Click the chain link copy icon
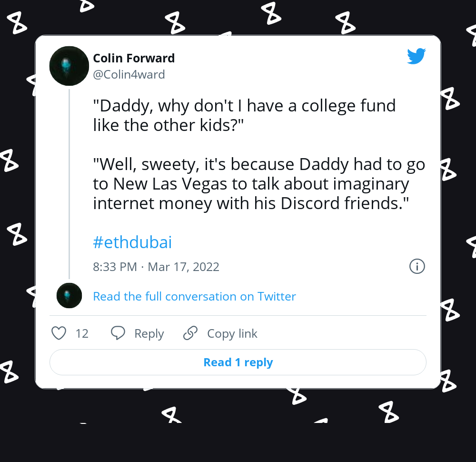This screenshot has height=462, width=476. click(x=190, y=333)
